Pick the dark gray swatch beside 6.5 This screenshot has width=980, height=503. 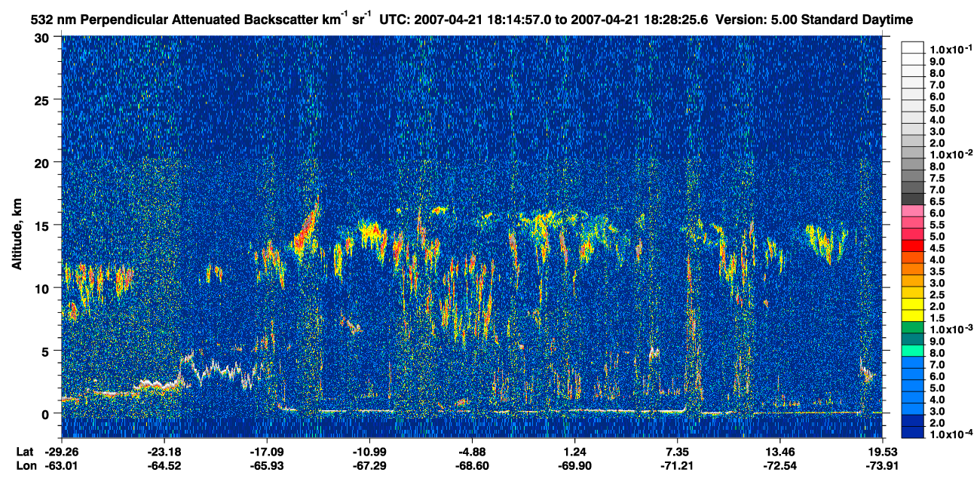click(x=912, y=200)
